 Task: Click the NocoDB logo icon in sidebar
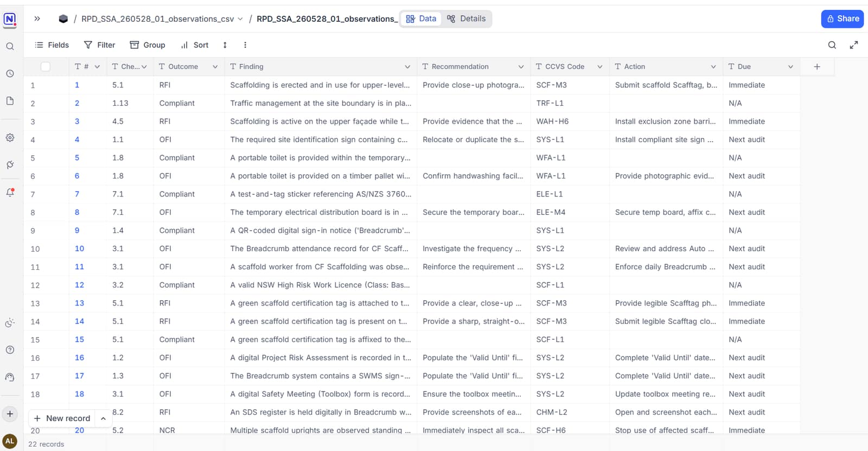click(10, 20)
